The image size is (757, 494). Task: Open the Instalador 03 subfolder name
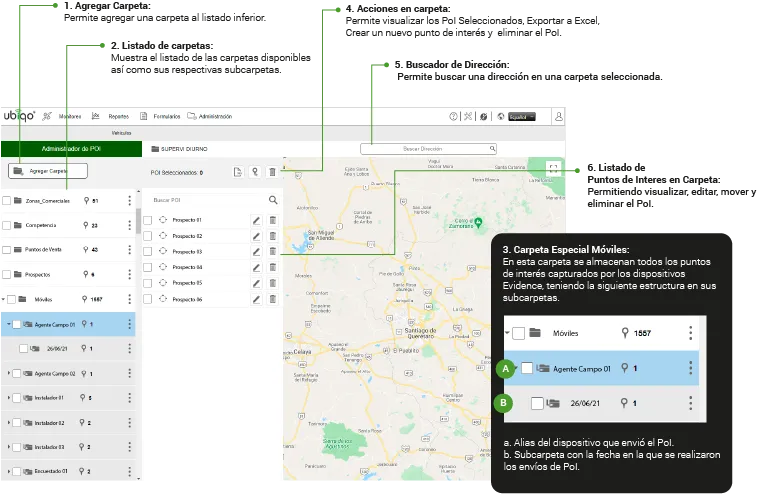tap(49, 447)
